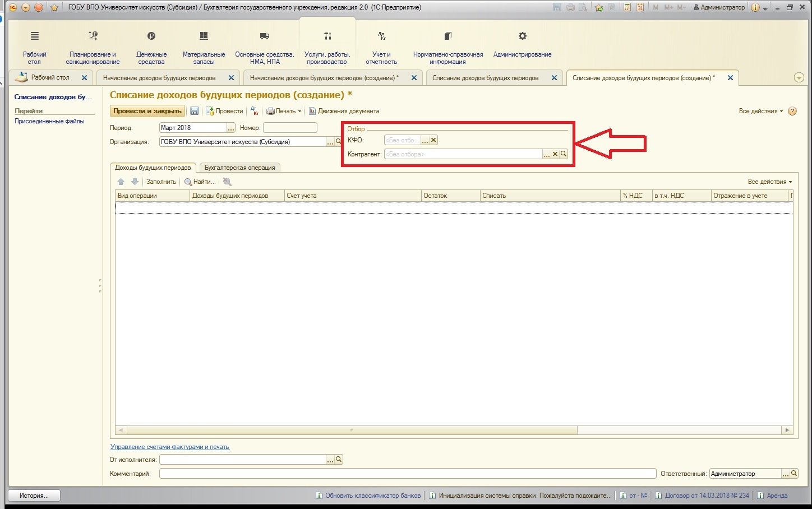This screenshot has height=509, width=812.
Task: Open Организация selection ellipsis button
Action: (x=330, y=142)
